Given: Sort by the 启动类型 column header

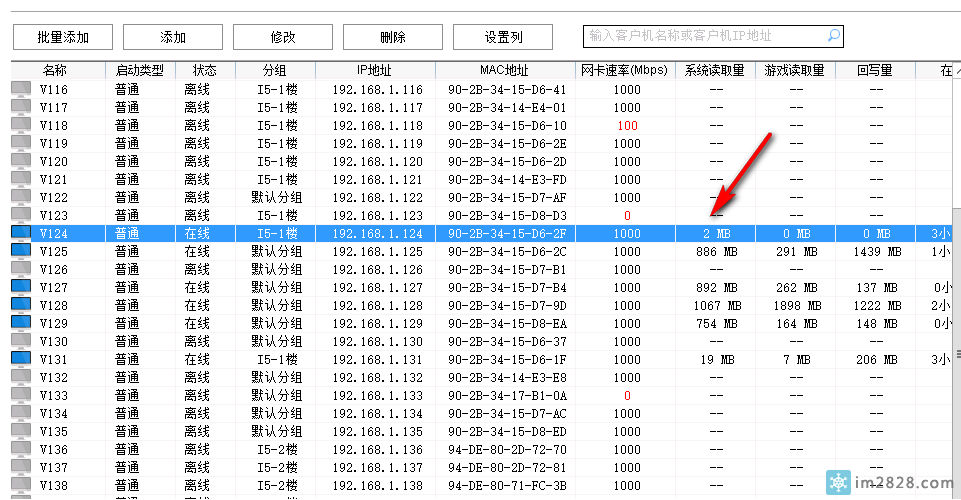Looking at the screenshot, I should [140, 70].
